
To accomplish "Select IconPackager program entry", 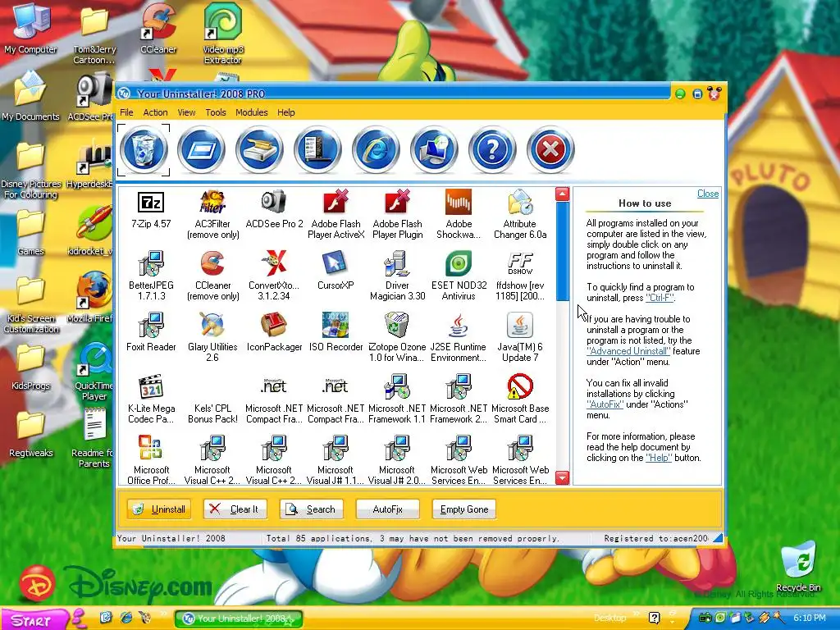I will tap(274, 333).
